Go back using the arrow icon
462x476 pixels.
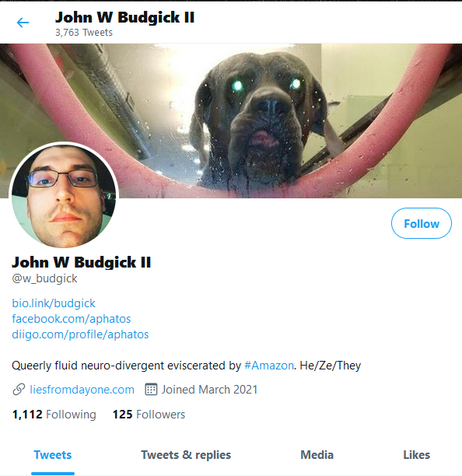pyautogui.click(x=23, y=23)
